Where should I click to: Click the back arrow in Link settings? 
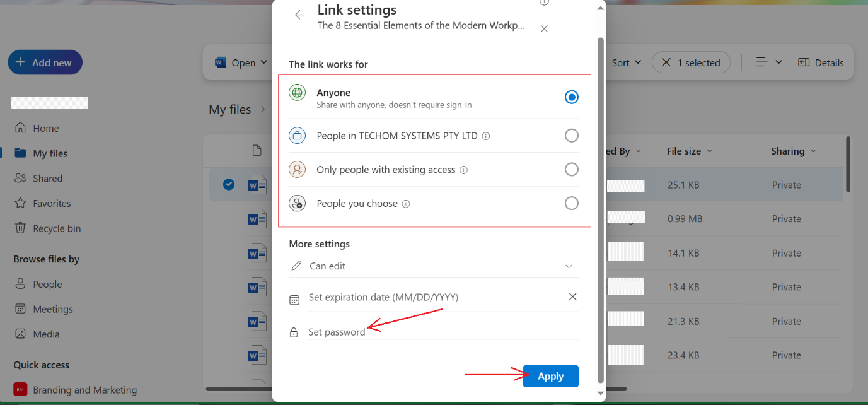(299, 15)
